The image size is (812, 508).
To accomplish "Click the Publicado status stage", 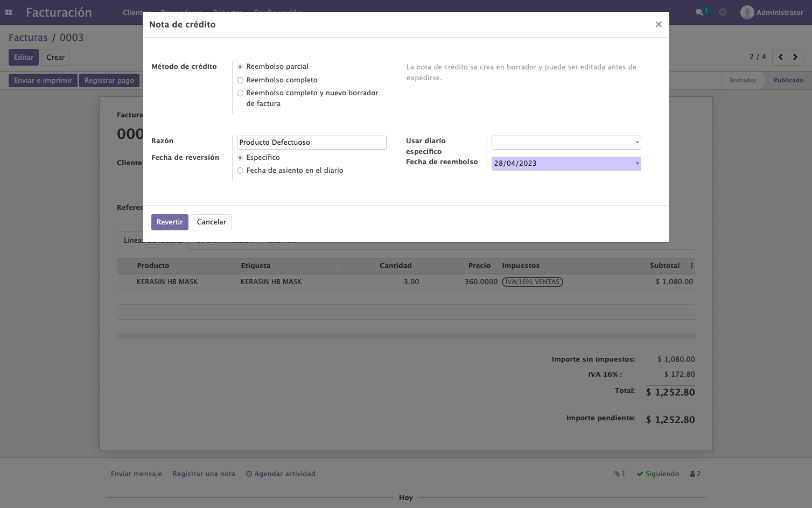I will coord(788,80).
